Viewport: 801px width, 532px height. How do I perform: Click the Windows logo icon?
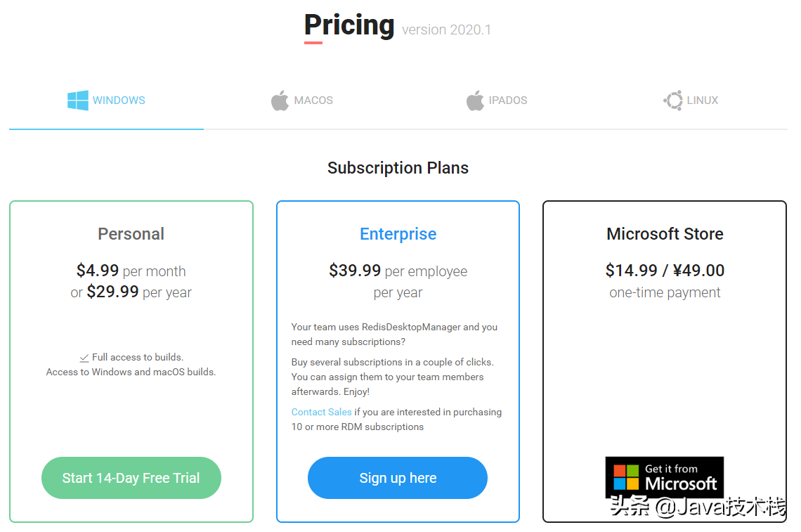click(x=78, y=100)
